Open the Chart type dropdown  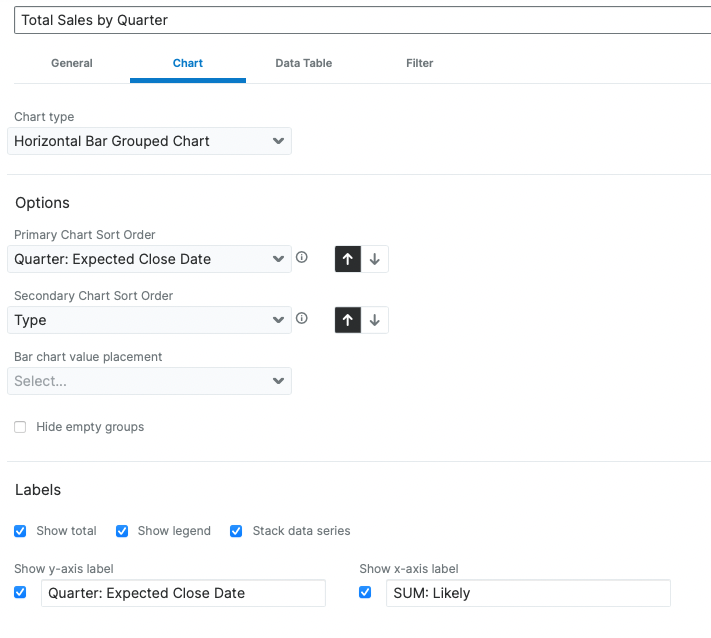pyautogui.click(x=149, y=141)
